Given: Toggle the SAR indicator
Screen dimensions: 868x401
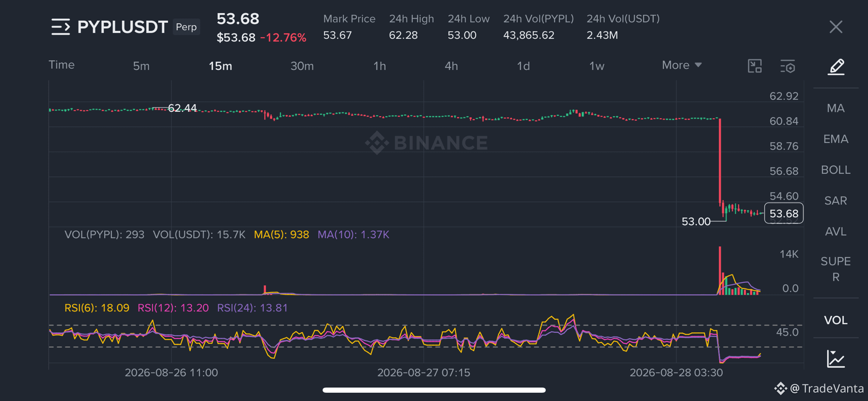Looking at the screenshot, I should coord(836,200).
